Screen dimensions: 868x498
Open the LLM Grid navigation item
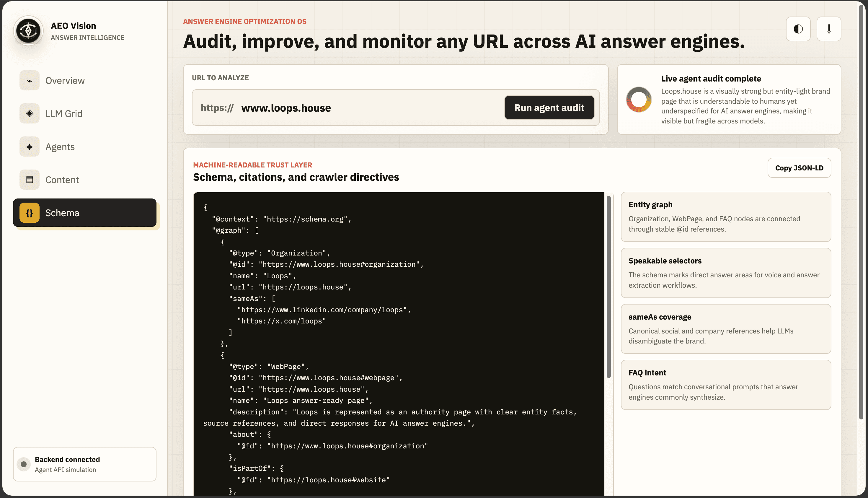(x=85, y=113)
